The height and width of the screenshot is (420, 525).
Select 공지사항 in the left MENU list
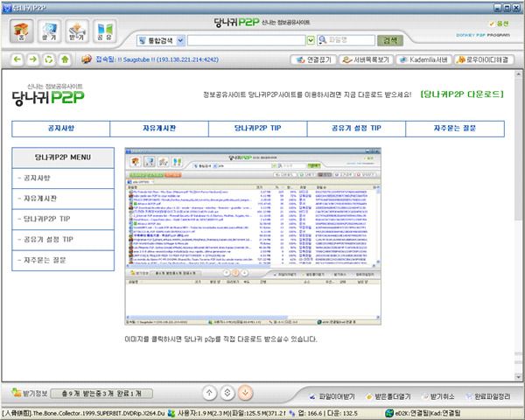pyautogui.click(x=63, y=178)
